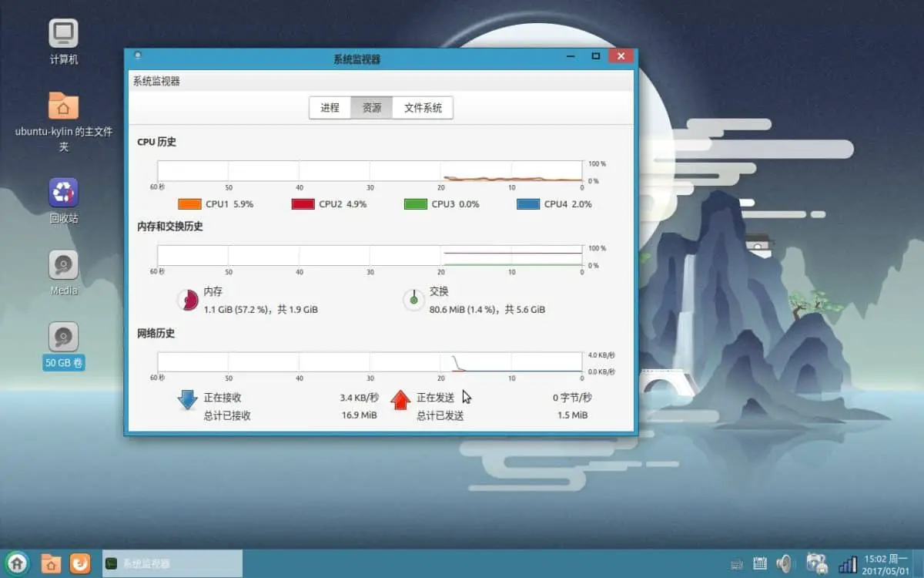Click the 交换 swap pie chart icon
This screenshot has width=924, height=578.
click(414, 300)
